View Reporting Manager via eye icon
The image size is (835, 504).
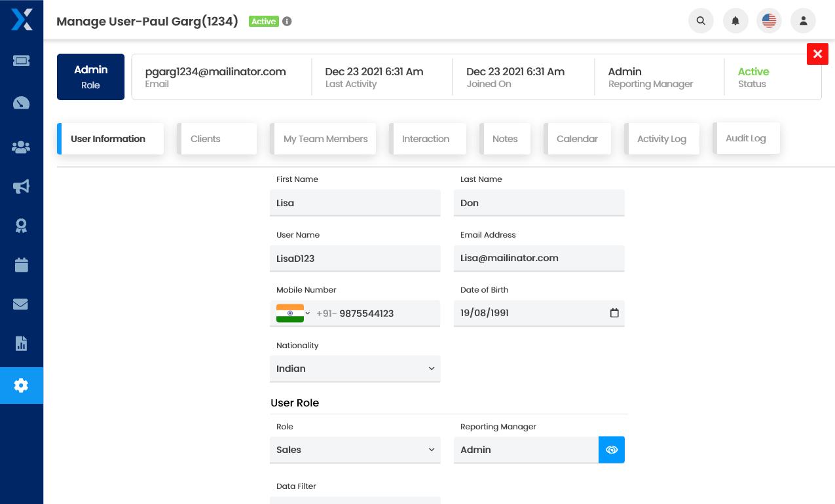[x=612, y=450]
